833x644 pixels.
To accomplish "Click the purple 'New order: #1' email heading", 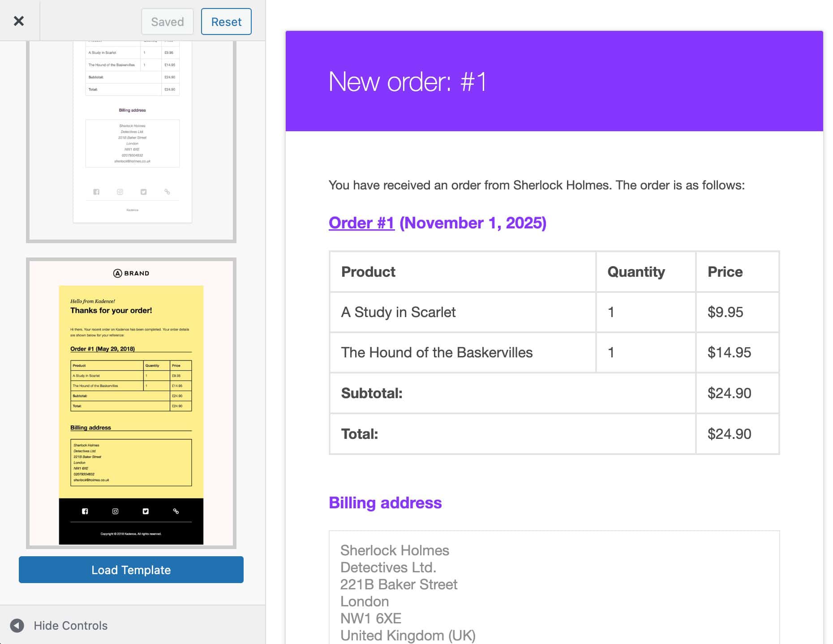I will (x=407, y=82).
